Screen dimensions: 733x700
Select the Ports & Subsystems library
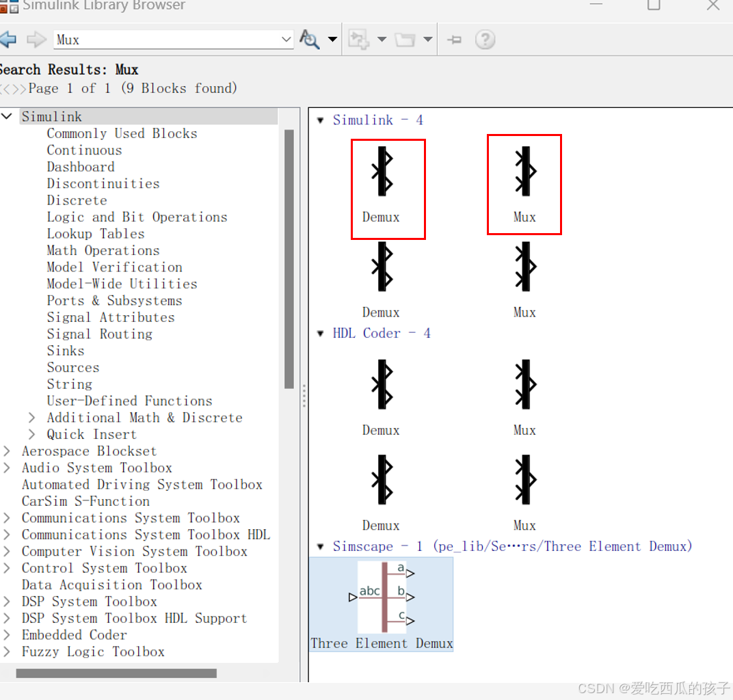pyautogui.click(x=115, y=301)
